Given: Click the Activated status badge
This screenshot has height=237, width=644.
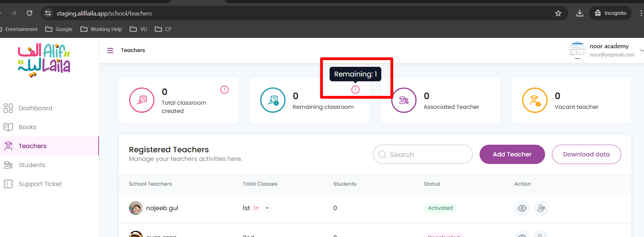Looking at the screenshot, I should (440, 208).
